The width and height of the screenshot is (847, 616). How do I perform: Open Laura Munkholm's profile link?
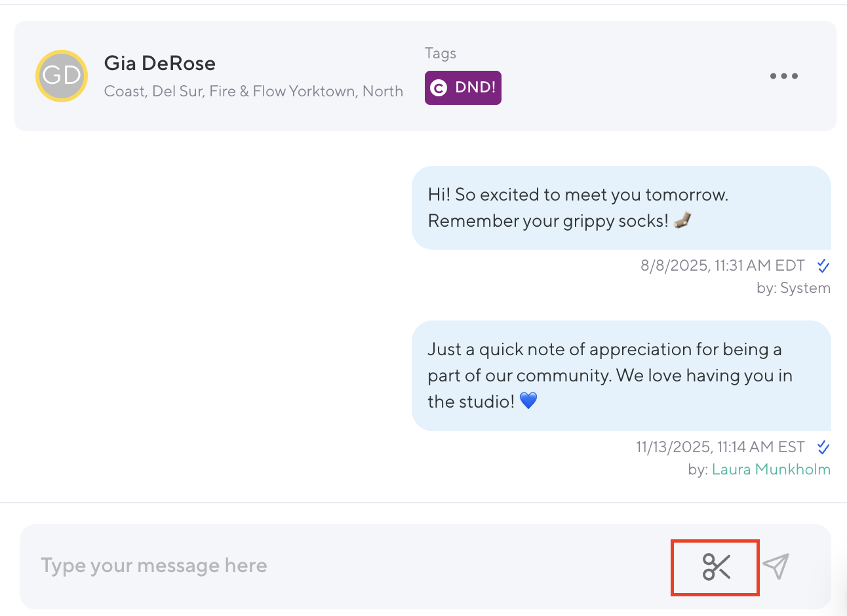(771, 469)
